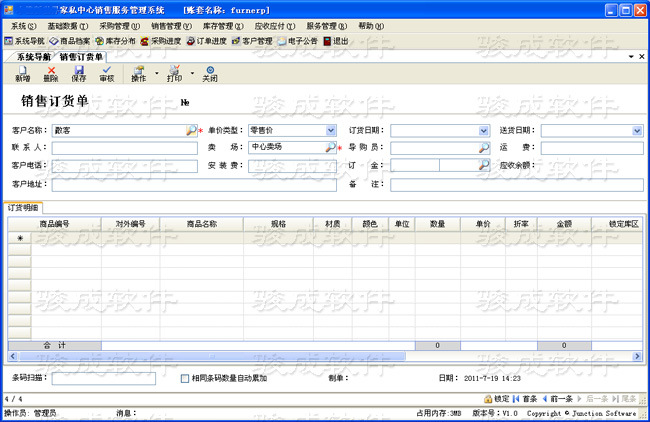Open the 服务管理(R) menu

(x=327, y=26)
